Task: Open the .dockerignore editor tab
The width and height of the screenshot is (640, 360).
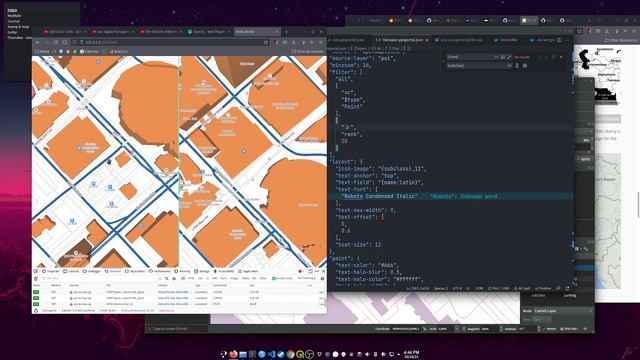Action: click(x=543, y=40)
